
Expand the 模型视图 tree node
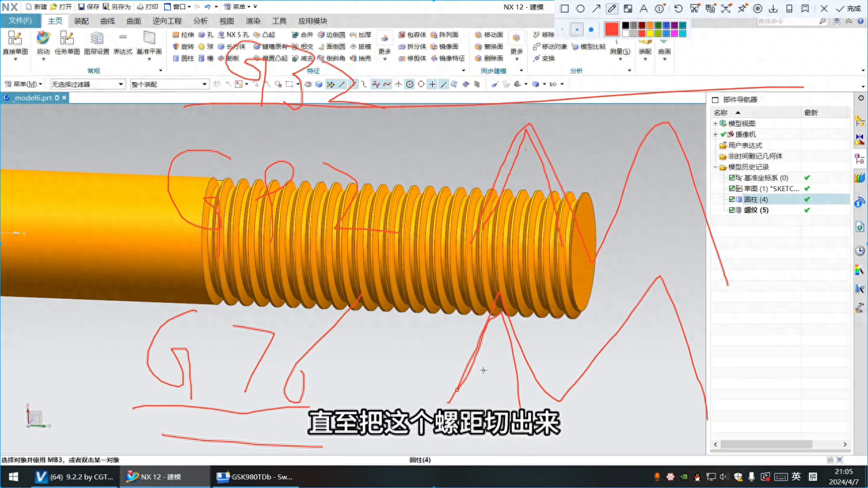(x=715, y=123)
